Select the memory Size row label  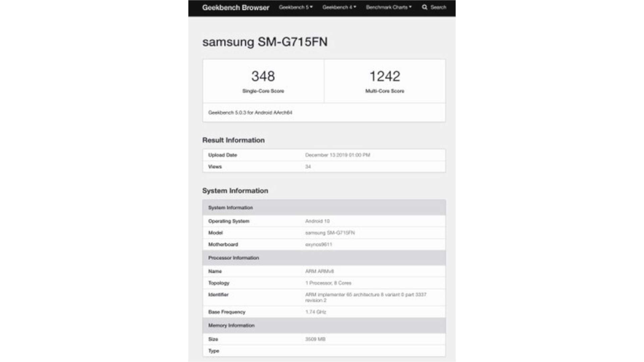click(x=213, y=339)
